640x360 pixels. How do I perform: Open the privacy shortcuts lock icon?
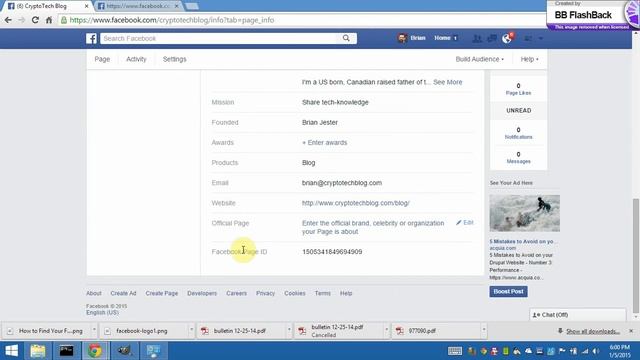click(x=528, y=38)
